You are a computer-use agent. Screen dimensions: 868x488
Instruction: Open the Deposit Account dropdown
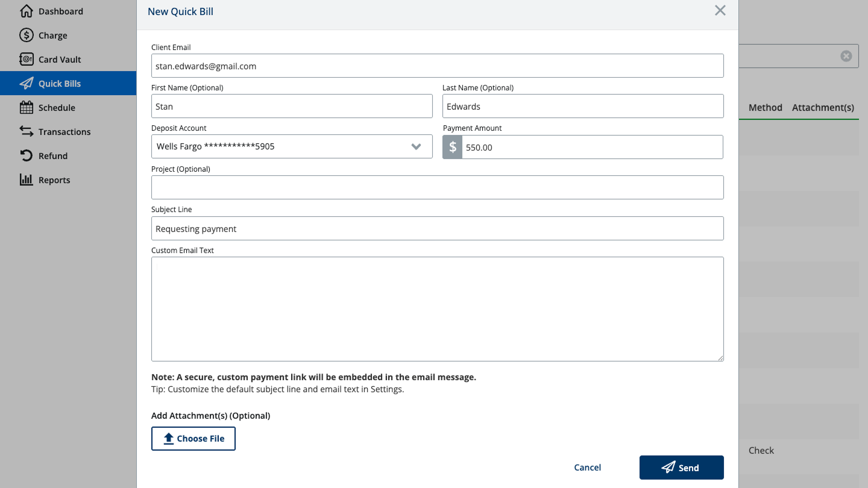click(292, 146)
